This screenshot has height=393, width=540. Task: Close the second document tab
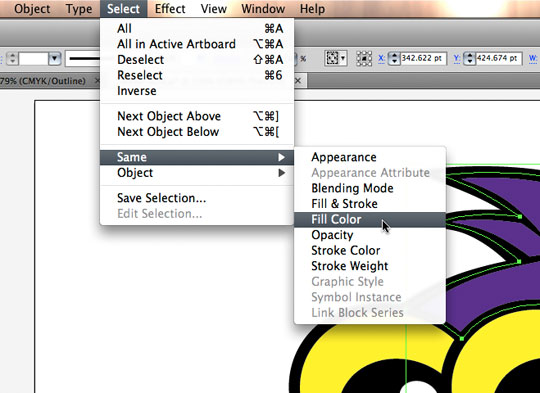[x=298, y=81]
